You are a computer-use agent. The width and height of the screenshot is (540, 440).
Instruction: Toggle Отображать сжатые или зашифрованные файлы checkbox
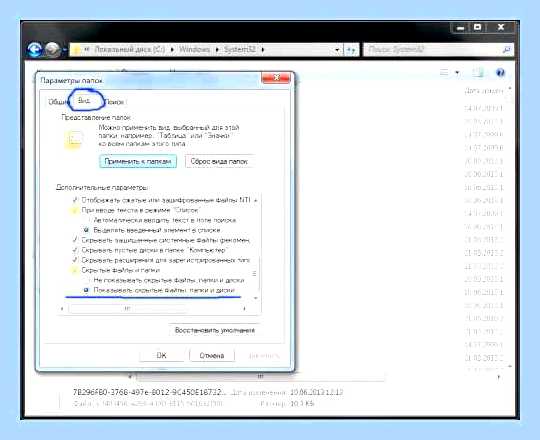point(75,200)
